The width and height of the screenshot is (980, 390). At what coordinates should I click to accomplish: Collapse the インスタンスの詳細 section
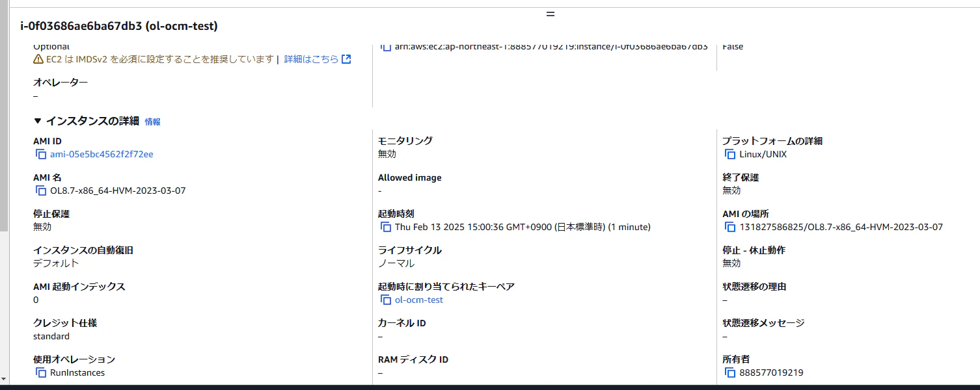click(38, 121)
